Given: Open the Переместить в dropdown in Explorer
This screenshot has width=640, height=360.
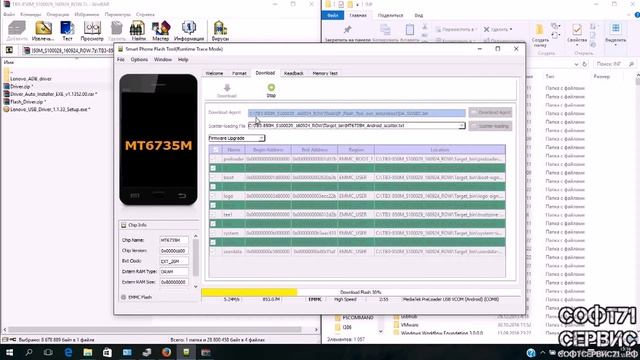Looking at the screenshot, I should tap(456, 29).
